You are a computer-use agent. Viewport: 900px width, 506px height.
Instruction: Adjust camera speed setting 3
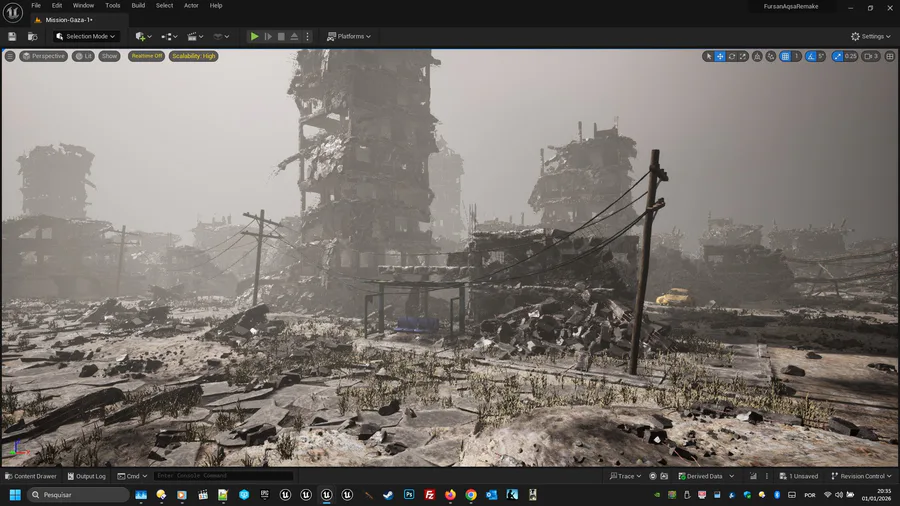click(871, 56)
